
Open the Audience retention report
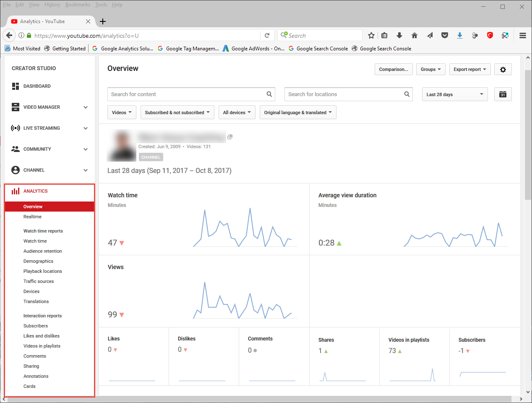[x=42, y=251]
